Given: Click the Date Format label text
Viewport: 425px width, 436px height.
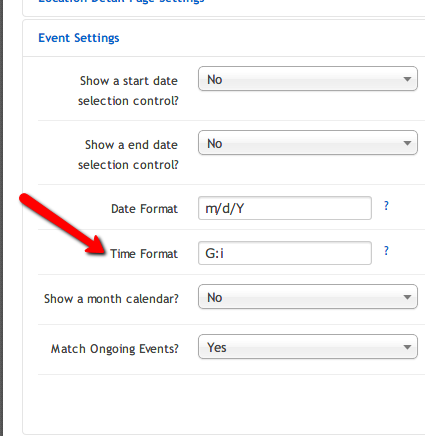Looking at the screenshot, I should (x=144, y=209).
